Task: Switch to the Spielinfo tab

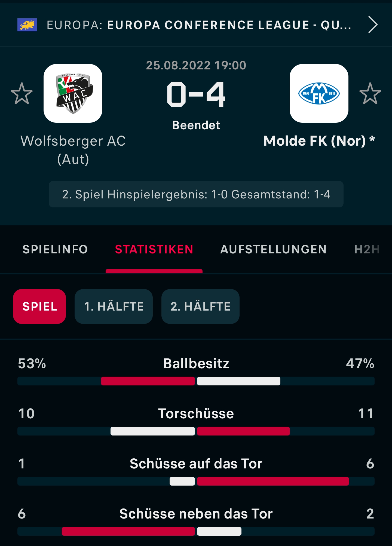Action: pyautogui.click(x=55, y=249)
